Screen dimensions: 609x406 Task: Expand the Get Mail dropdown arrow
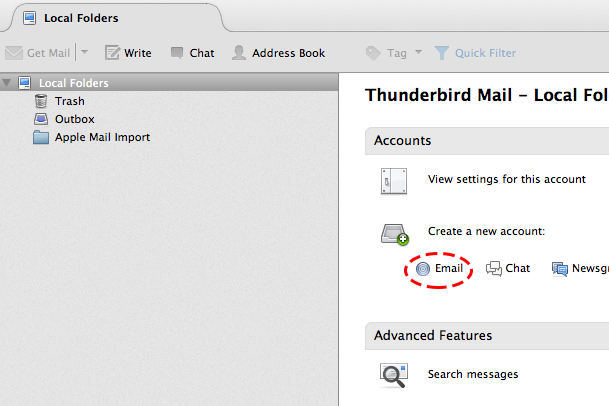[x=84, y=53]
